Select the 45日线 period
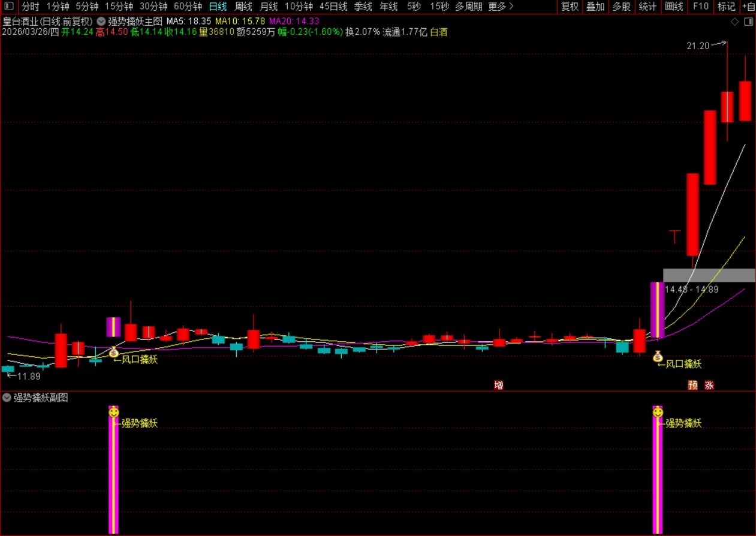This screenshot has height=536, width=756. pyautogui.click(x=333, y=7)
